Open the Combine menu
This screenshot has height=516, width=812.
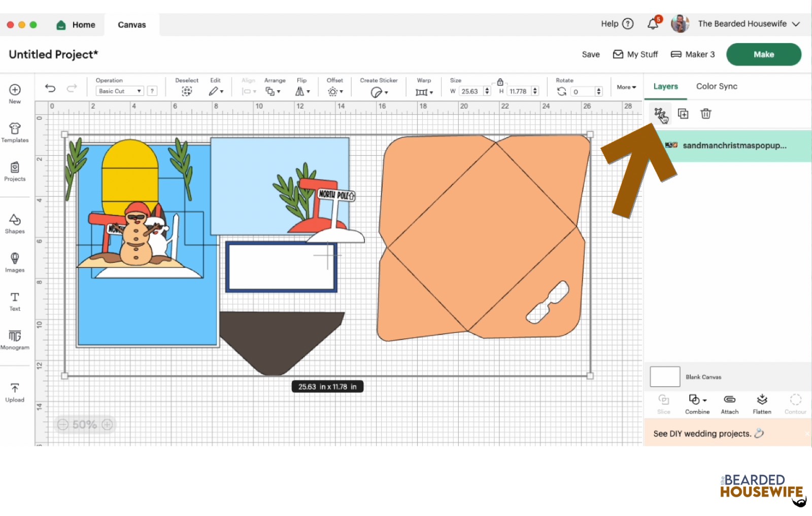click(x=697, y=404)
